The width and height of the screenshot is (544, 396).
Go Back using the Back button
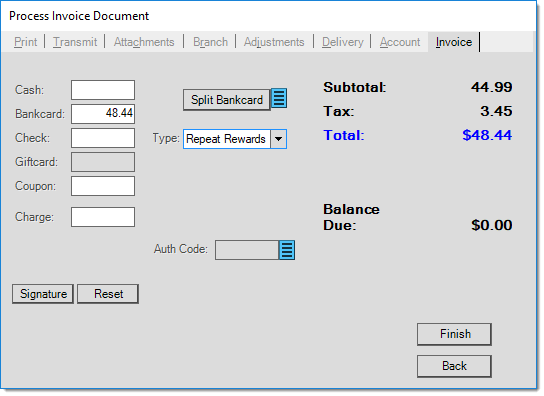click(x=454, y=366)
